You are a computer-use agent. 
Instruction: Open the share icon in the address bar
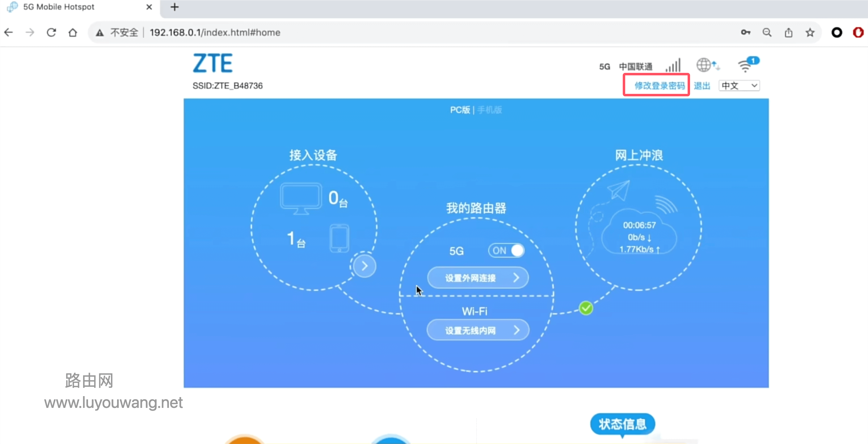pyautogui.click(x=789, y=32)
